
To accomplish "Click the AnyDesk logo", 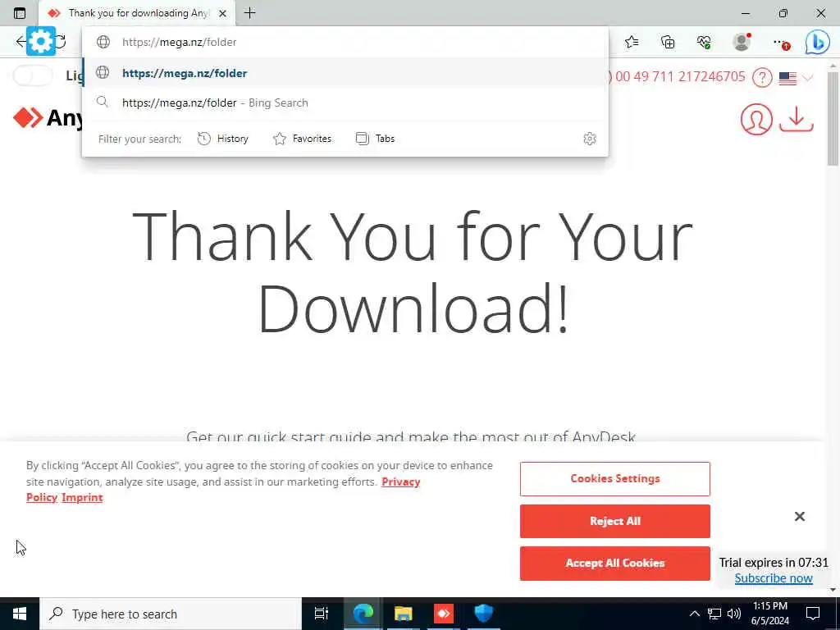I will tap(48, 117).
